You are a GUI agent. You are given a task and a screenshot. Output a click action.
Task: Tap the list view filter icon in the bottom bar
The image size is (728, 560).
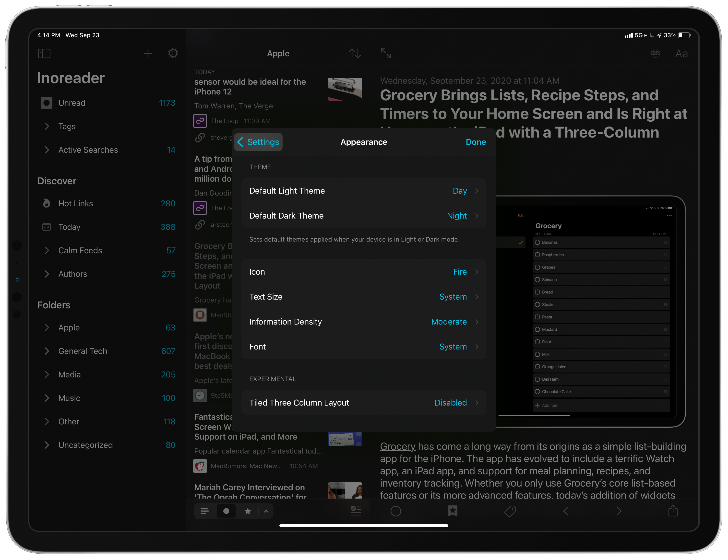pyautogui.click(x=204, y=511)
